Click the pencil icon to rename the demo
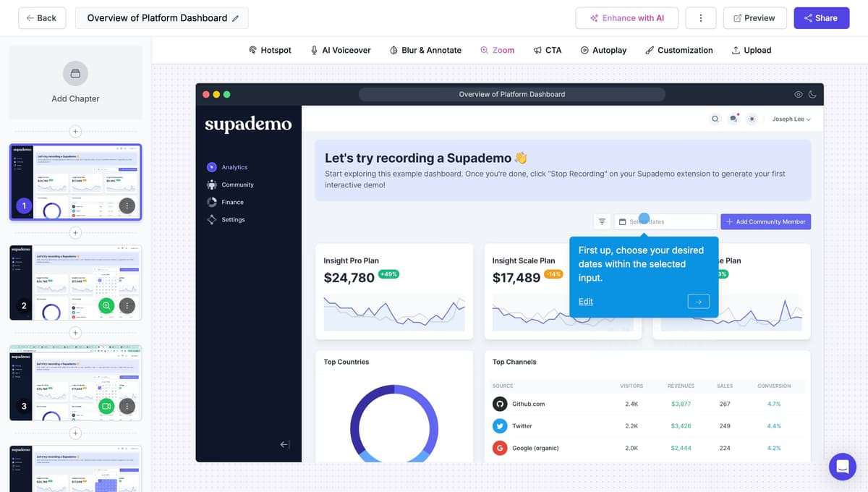The image size is (868, 492). [x=235, y=17]
